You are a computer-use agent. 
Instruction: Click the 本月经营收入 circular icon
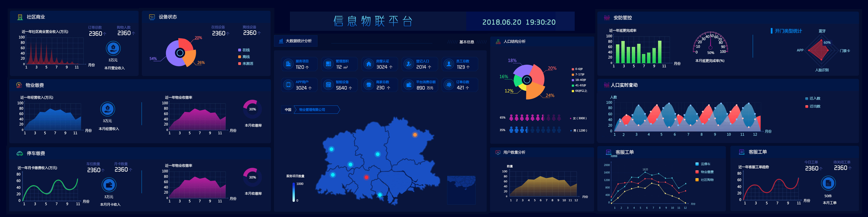(x=107, y=109)
